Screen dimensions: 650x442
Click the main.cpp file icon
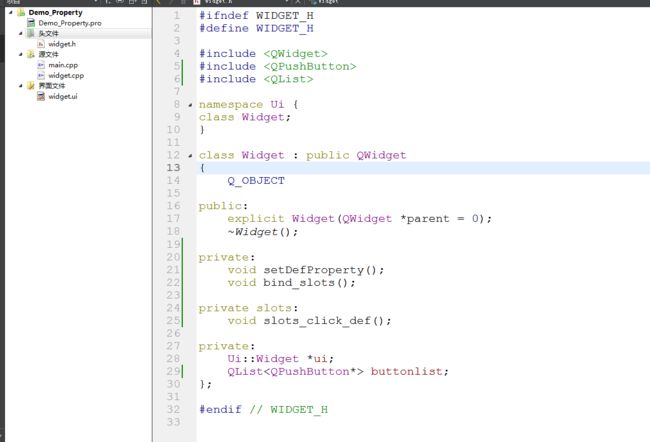[x=41, y=65]
